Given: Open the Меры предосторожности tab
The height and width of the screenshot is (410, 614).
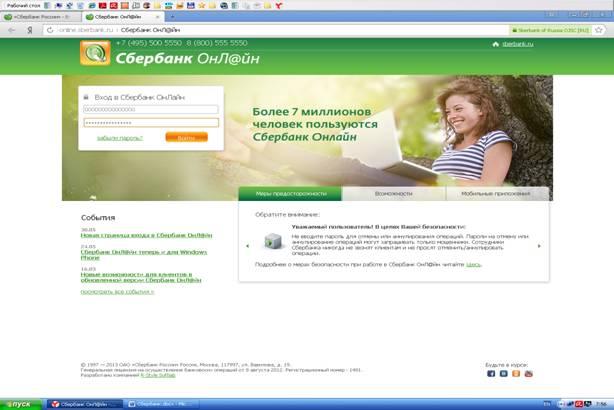Looking at the screenshot, I should click(x=290, y=193).
